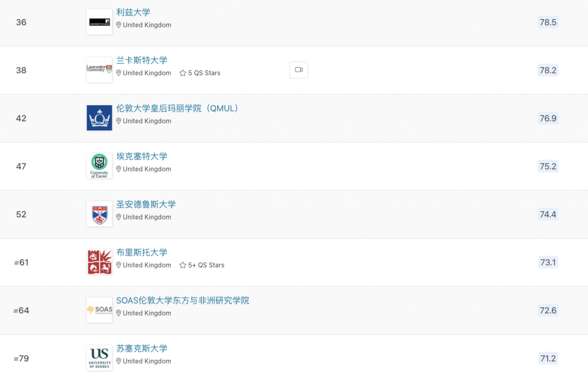Click United Kingdom under 苏塞克斯大学
588x381 pixels.
147,361
